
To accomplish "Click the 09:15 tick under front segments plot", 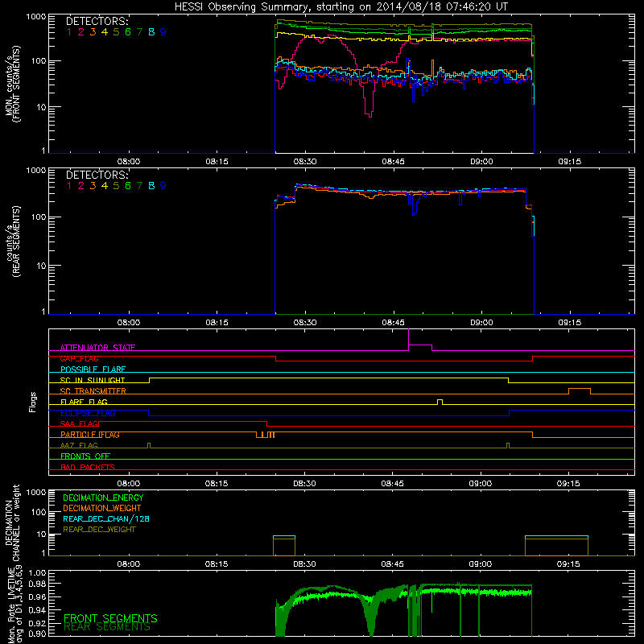I will [570, 162].
